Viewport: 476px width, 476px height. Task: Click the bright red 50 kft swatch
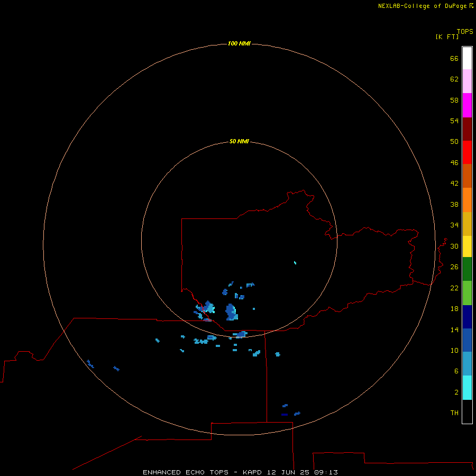467,152
